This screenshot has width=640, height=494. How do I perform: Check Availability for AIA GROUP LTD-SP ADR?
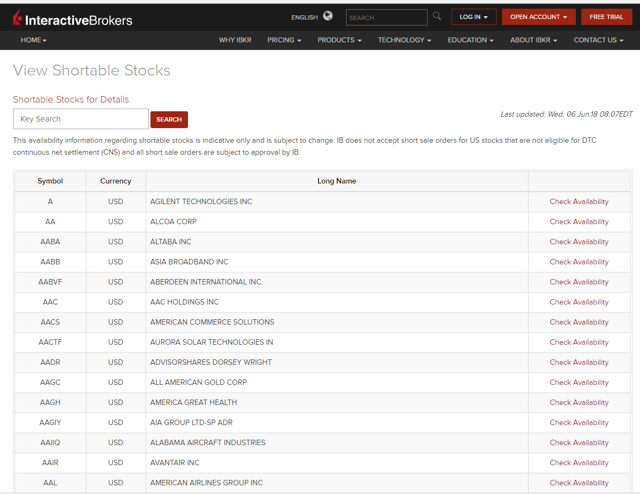click(579, 423)
